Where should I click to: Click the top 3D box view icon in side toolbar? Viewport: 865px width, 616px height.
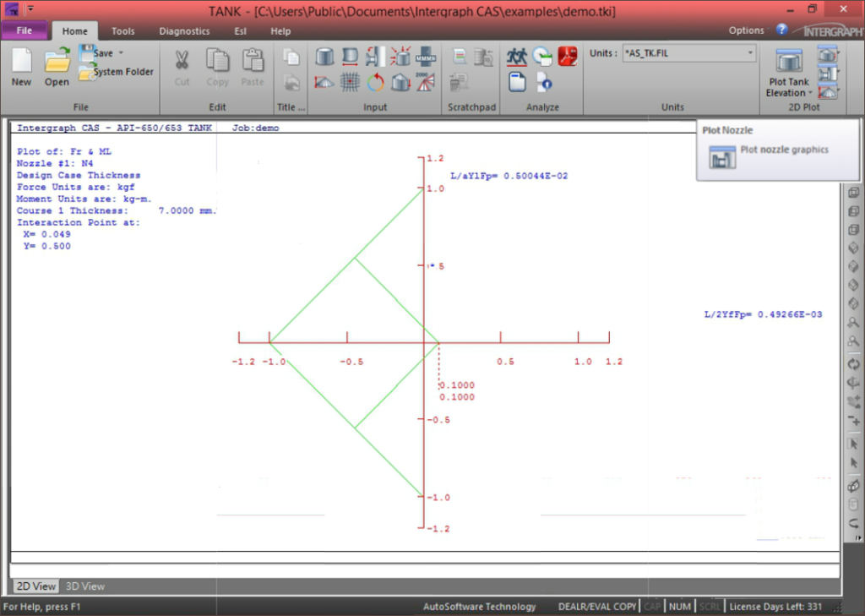[853, 193]
